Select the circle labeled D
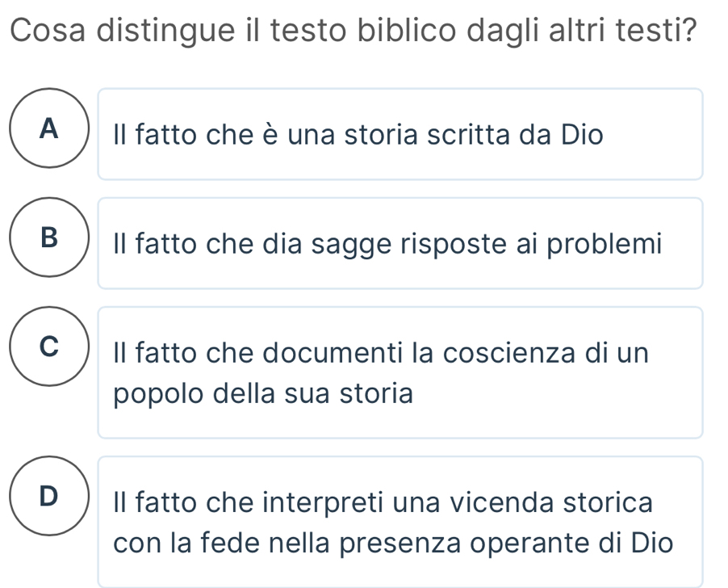Viewport: 728px width, 588px height. coord(50,495)
